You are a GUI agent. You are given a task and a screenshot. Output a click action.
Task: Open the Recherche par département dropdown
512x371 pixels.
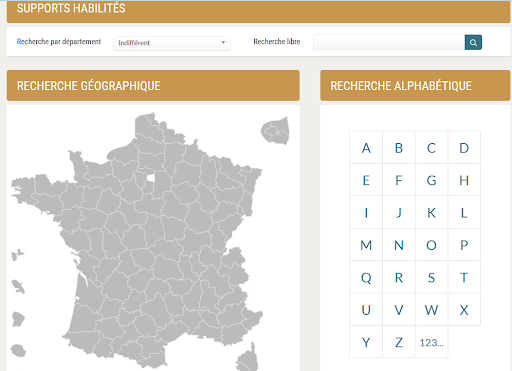click(x=172, y=43)
